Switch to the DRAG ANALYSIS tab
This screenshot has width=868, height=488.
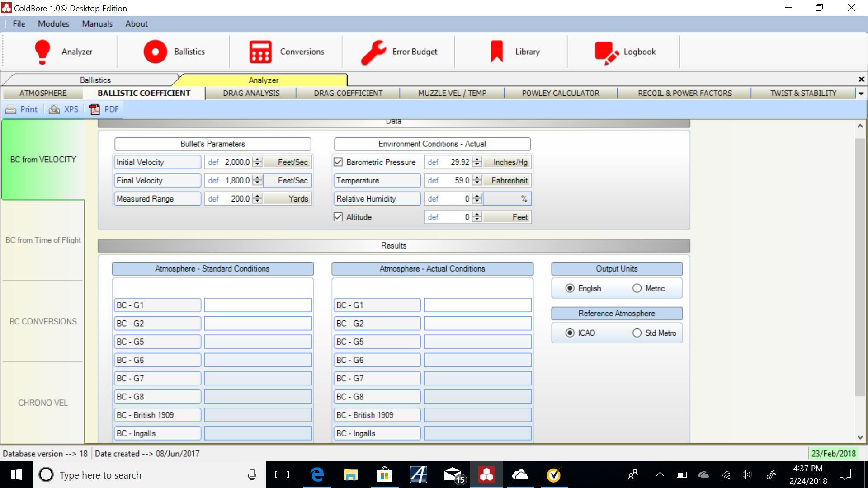tap(251, 93)
